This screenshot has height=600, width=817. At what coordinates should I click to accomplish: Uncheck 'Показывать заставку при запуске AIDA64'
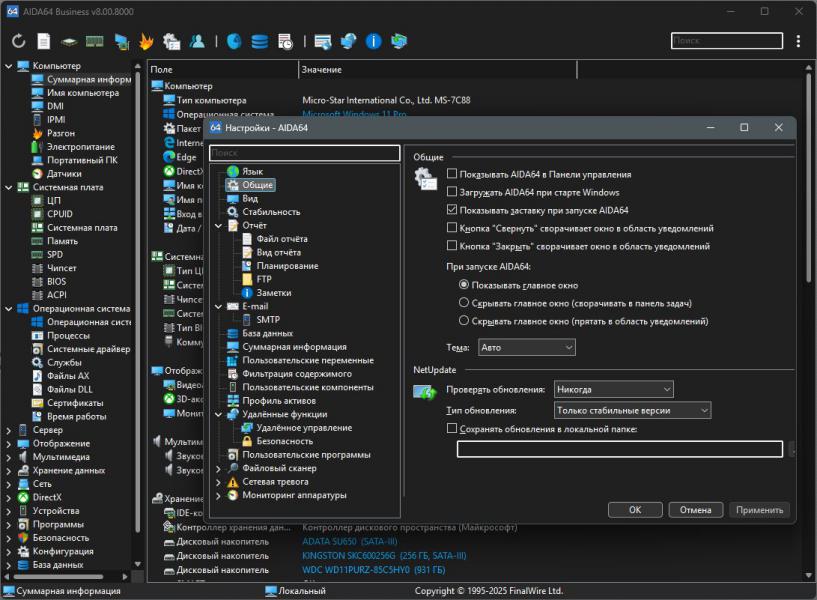(x=452, y=210)
